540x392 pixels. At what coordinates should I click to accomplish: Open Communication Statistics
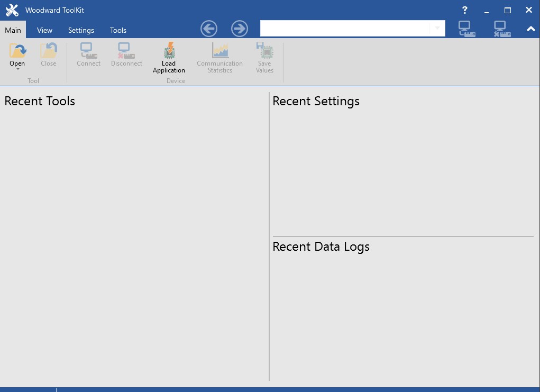(219, 58)
